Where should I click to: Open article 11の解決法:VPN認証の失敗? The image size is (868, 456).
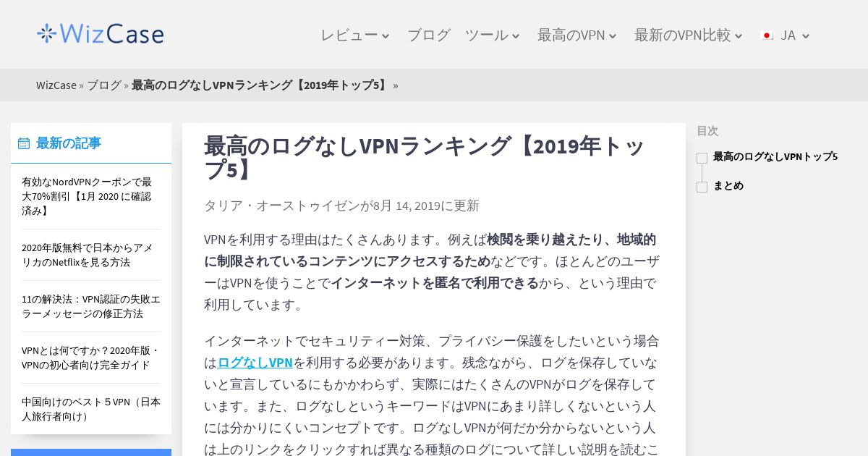pos(91,306)
